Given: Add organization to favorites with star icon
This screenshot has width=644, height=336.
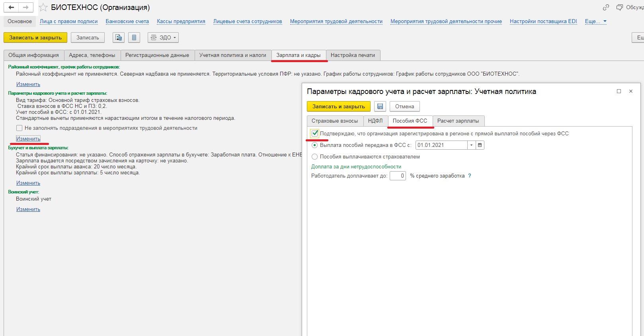Looking at the screenshot, I should pos(43,8).
